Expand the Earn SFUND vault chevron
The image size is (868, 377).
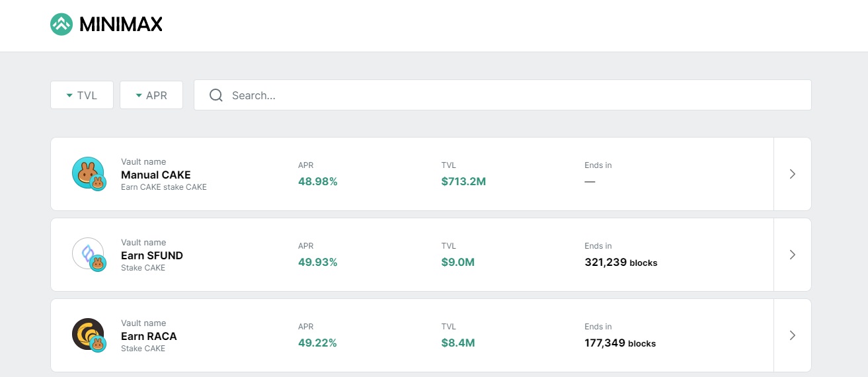793,255
